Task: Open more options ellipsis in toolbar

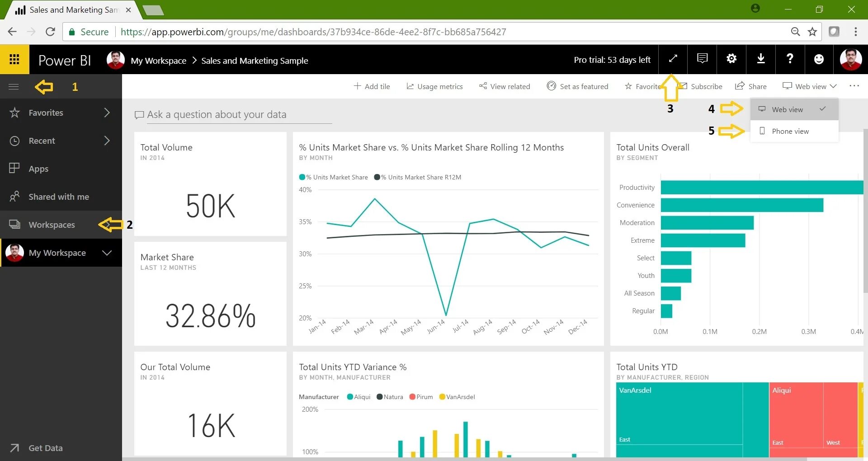Action: 854,86
